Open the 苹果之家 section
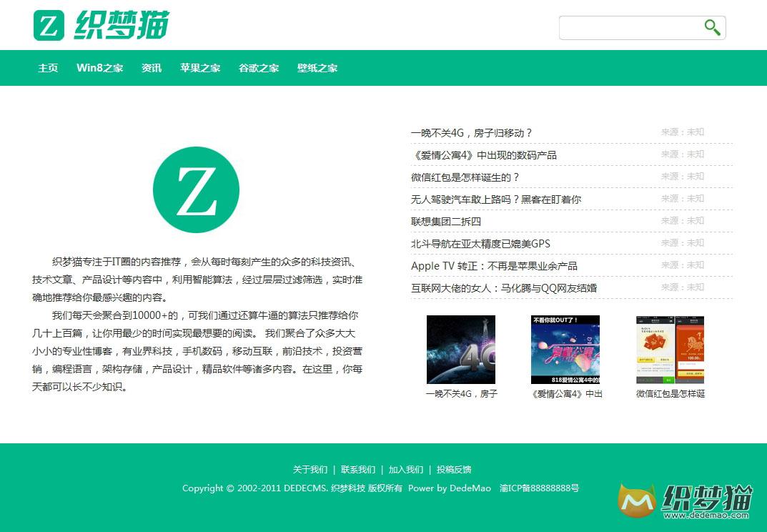This screenshot has height=532, width=767. [x=200, y=68]
